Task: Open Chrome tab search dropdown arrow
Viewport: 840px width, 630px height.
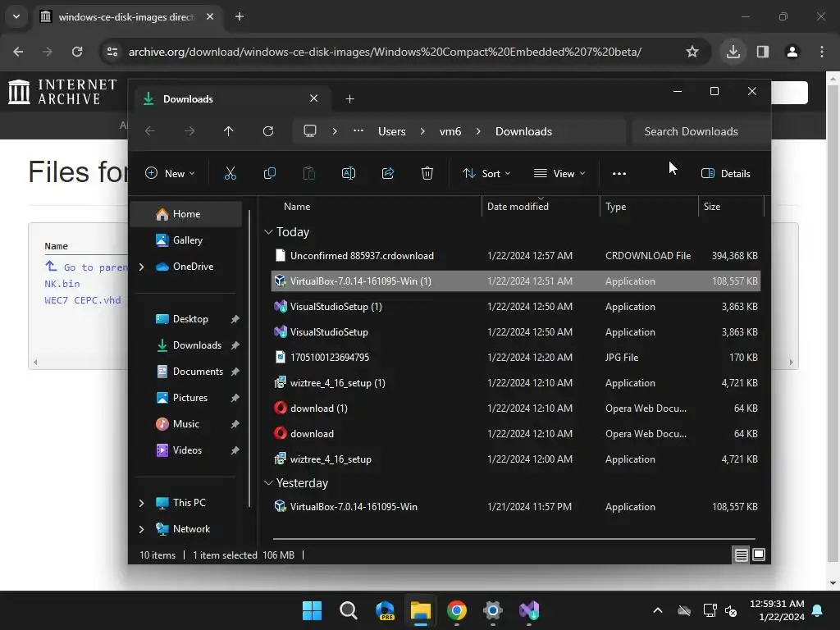Action: 16,16
